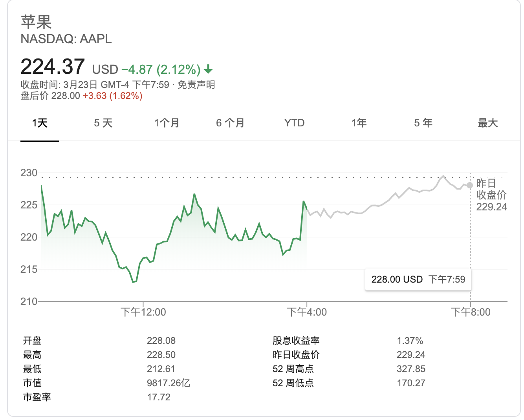This screenshot has height=420, width=524.
Task: Click the 苹果 company title
Action: [36, 22]
